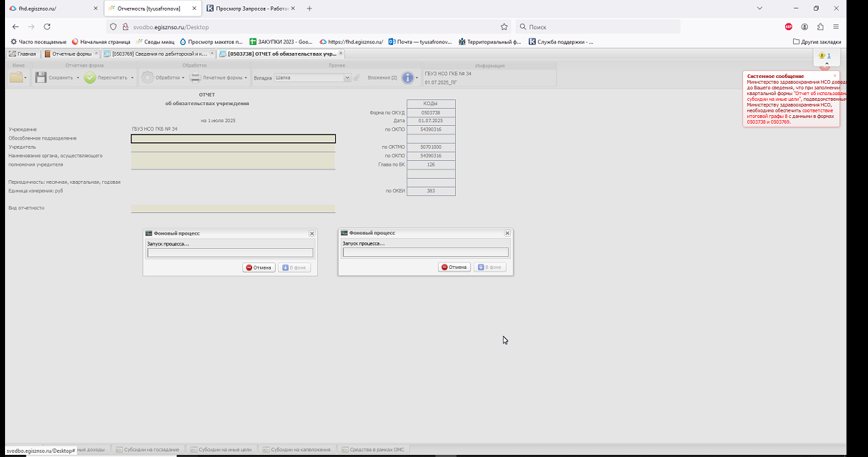Open the folder menu icon

pyautogui.click(x=16, y=77)
